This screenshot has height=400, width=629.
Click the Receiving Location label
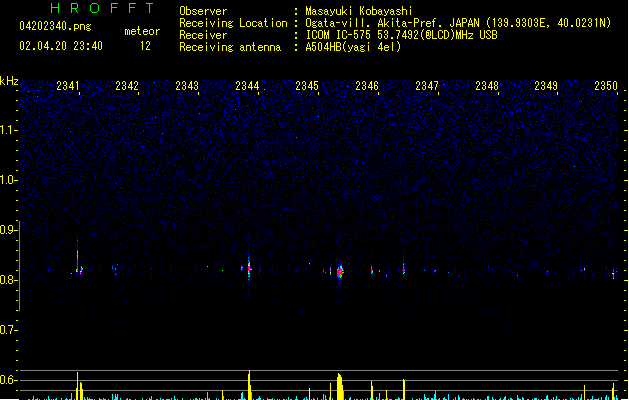pos(233,23)
